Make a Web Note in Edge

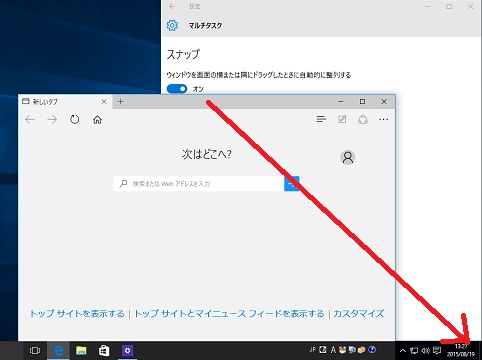coord(342,119)
